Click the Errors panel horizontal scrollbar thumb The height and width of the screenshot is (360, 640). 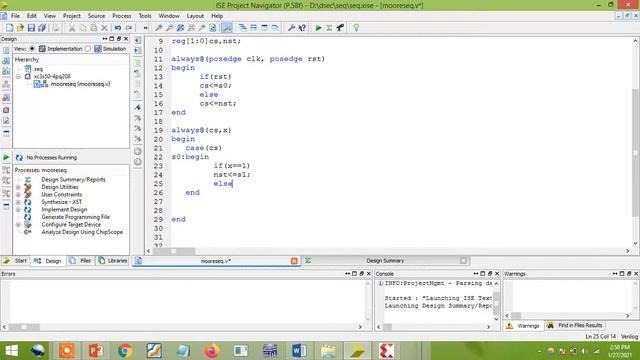tap(24, 327)
